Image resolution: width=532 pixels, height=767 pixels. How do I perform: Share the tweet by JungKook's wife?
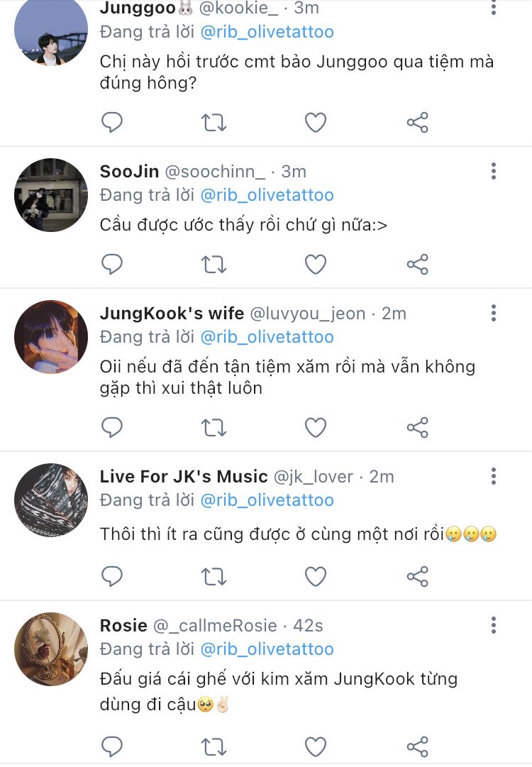tap(418, 428)
